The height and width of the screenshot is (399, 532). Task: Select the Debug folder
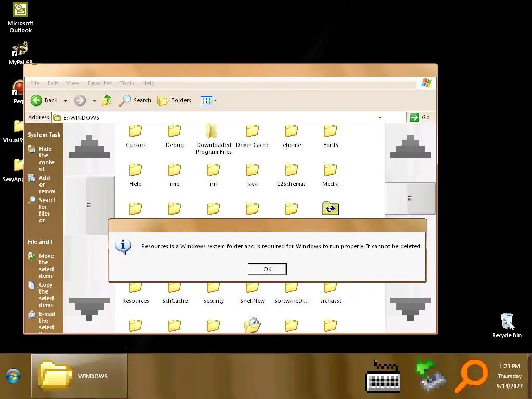coord(175,137)
